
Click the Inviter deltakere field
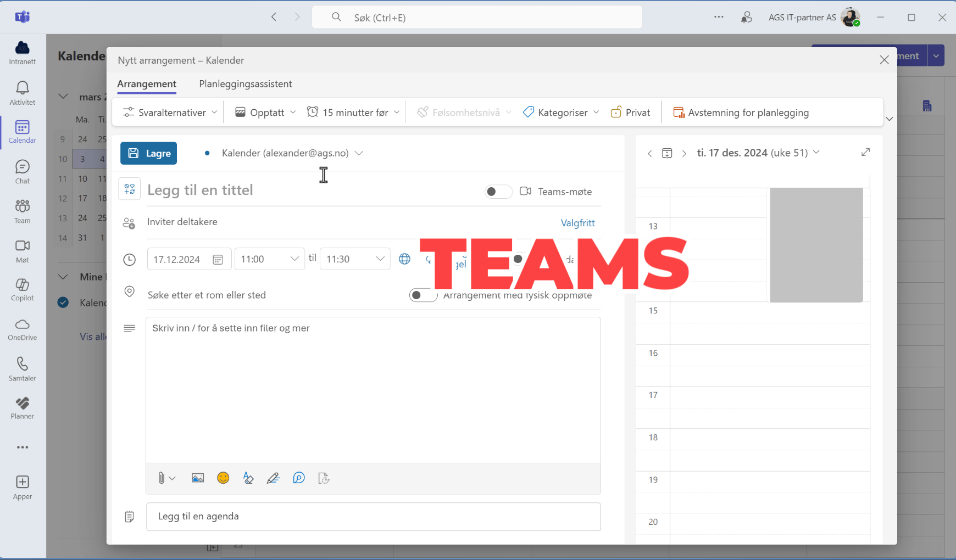click(x=352, y=222)
